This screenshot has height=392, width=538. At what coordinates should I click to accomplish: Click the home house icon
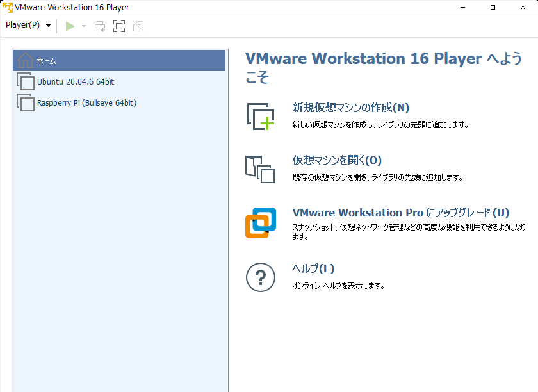26,60
